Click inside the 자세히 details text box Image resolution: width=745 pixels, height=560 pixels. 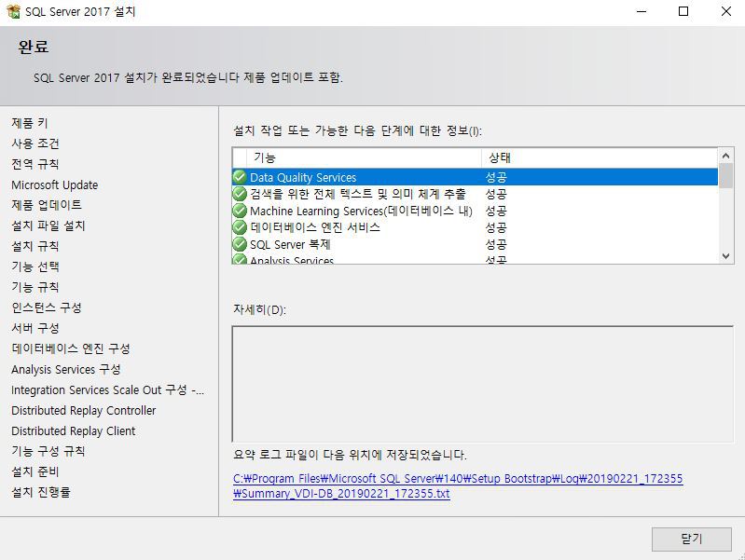(483, 384)
